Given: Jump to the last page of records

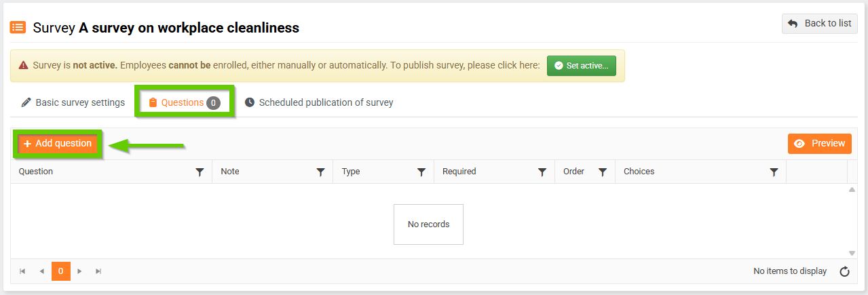Looking at the screenshot, I should point(98,271).
